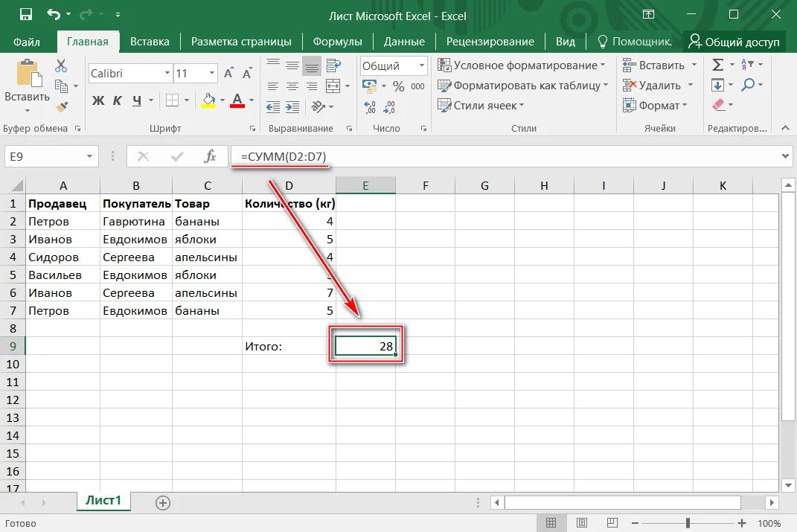Open the font color red swatch
797x532 pixels.
pos(237,100)
